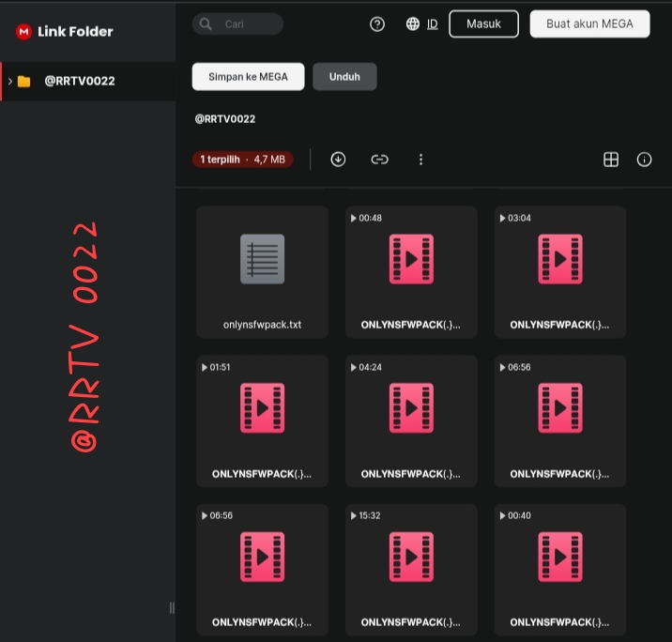Image resolution: width=672 pixels, height=642 pixels.
Task: Select the @RRTV0022 folder in sidebar
Action: coord(88,81)
